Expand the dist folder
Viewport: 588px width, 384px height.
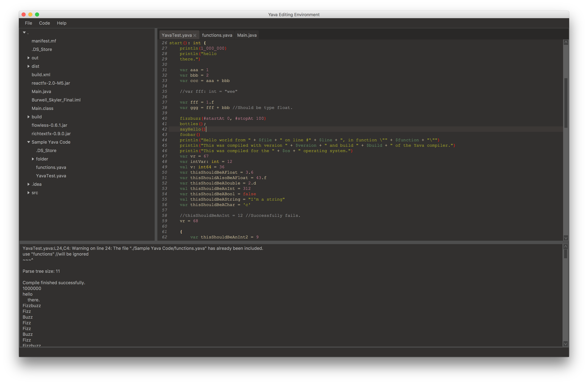pyautogui.click(x=28, y=66)
